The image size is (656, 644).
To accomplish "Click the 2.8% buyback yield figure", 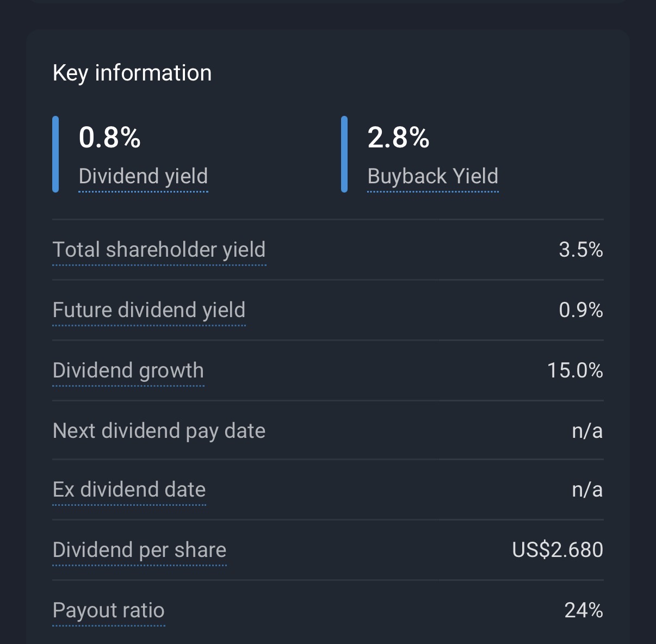I will pos(398,137).
